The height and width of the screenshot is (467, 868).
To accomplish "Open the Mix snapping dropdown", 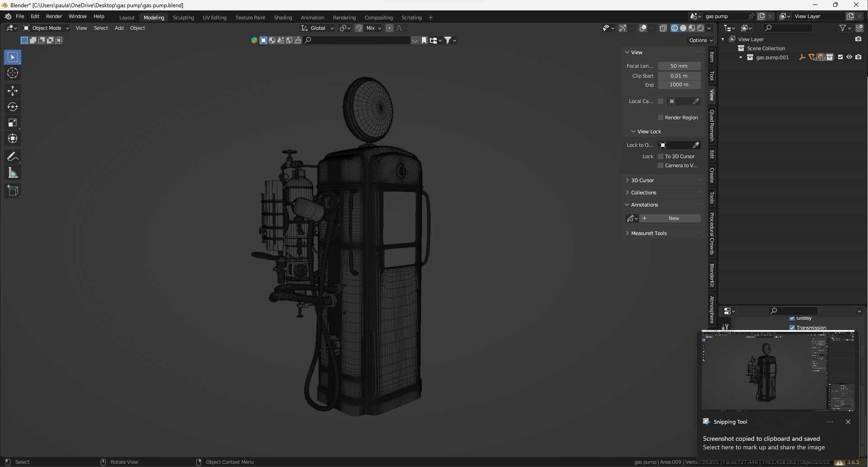I will (373, 28).
